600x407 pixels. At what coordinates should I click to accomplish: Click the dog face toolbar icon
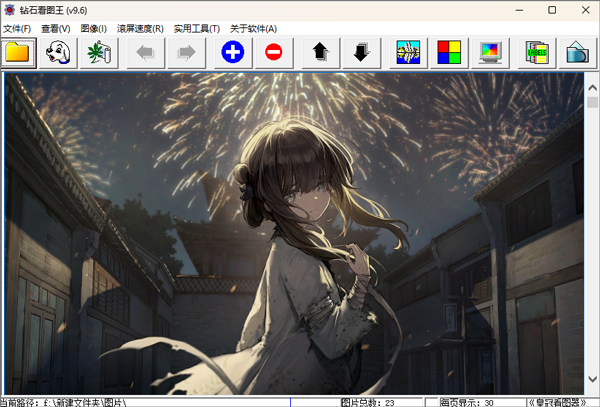(x=58, y=52)
